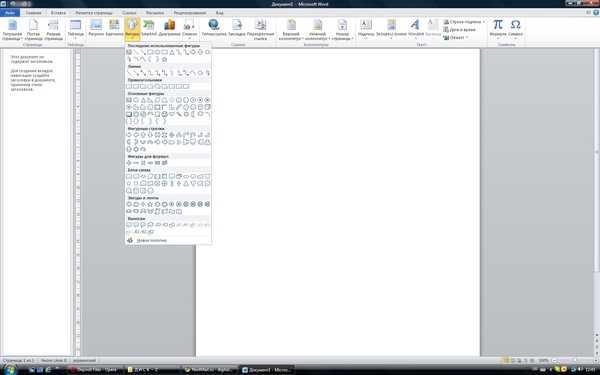Screen dimensions: 600x375
Task: Select the right block arrow shape
Action: point(129,135)
